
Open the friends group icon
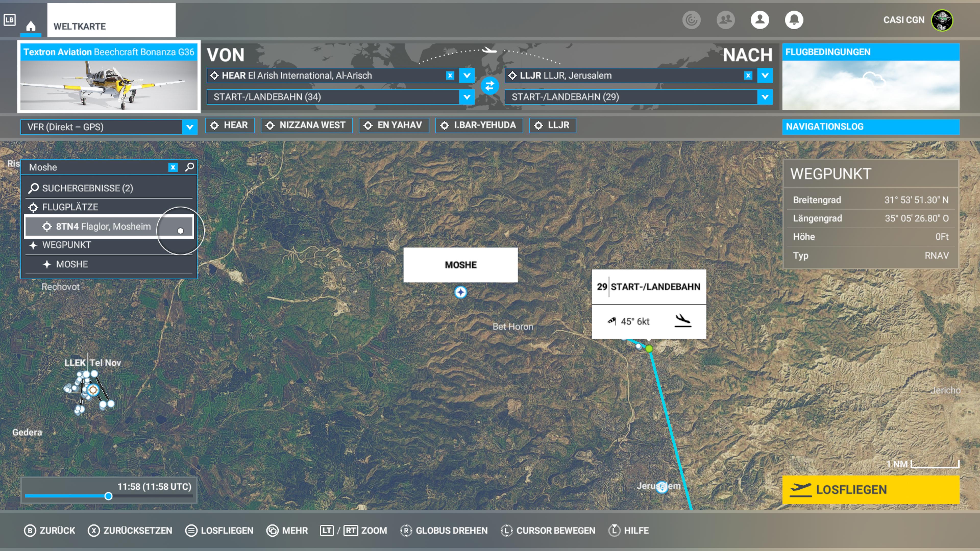[x=726, y=20]
